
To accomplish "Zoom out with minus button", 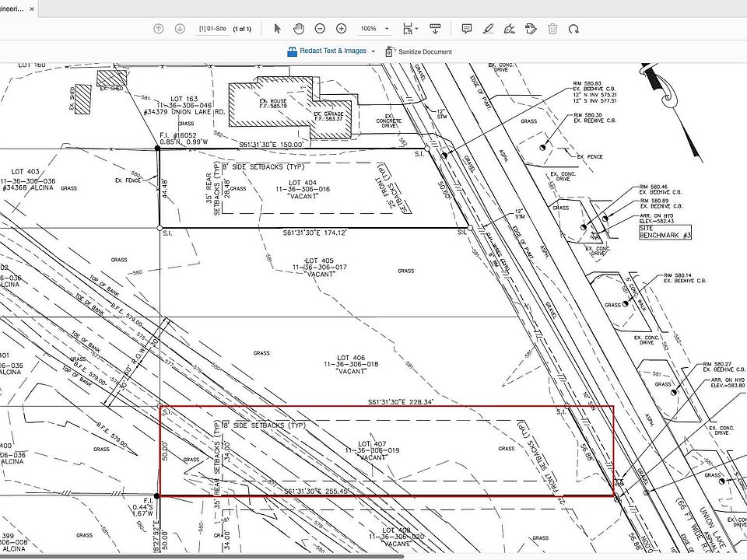I will (x=320, y=29).
